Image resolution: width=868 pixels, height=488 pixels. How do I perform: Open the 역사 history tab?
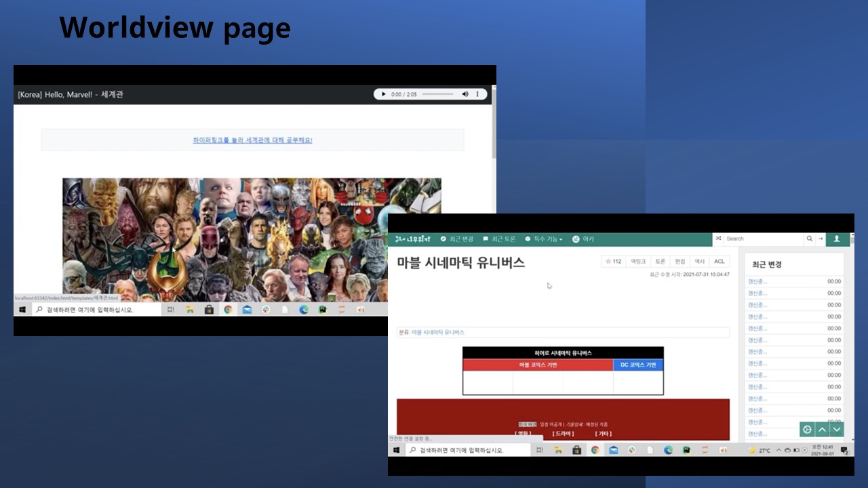click(699, 262)
